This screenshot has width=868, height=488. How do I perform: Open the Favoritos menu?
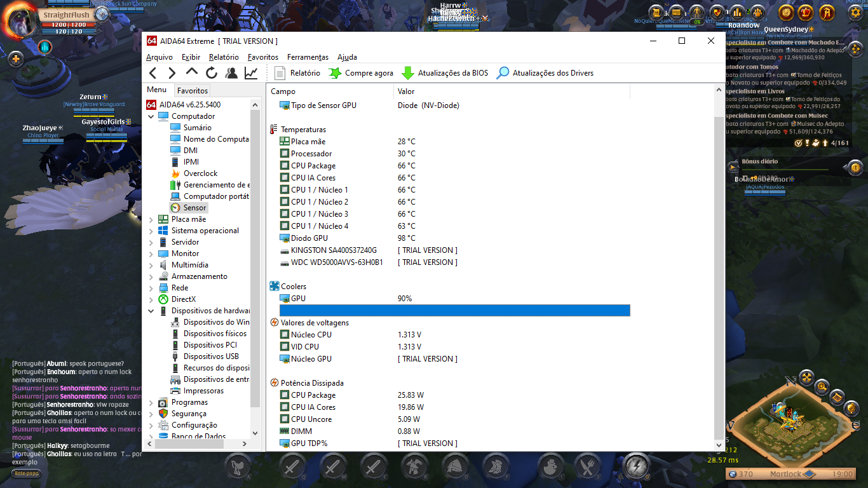click(263, 57)
